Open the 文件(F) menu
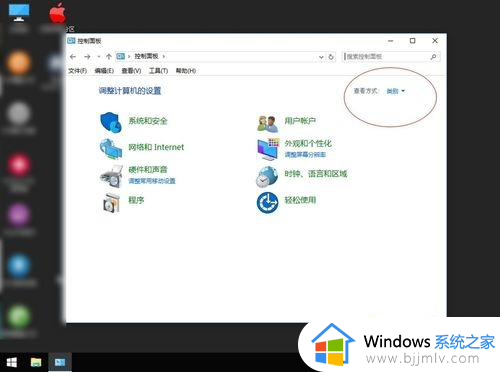 [x=78, y=71]
